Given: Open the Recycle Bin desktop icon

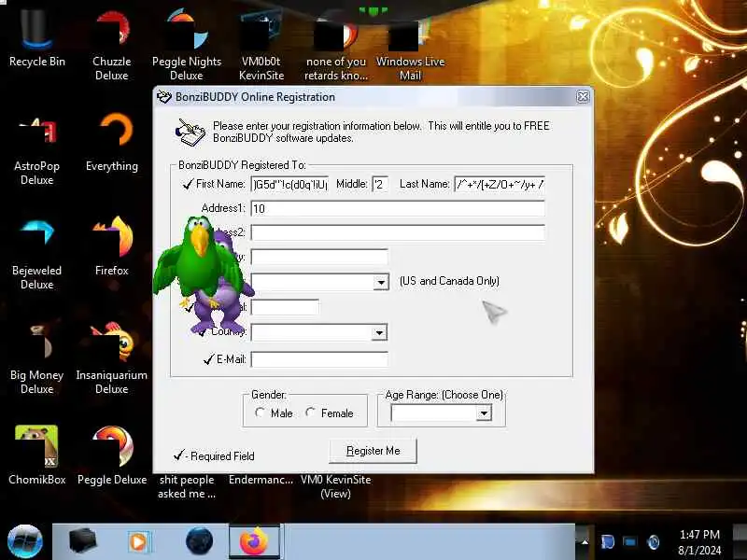Looking at the screenshot, I should click(x=36, y=38).
